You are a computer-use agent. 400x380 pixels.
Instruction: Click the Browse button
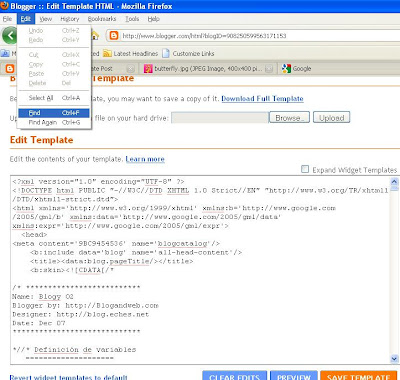[289, 118]
